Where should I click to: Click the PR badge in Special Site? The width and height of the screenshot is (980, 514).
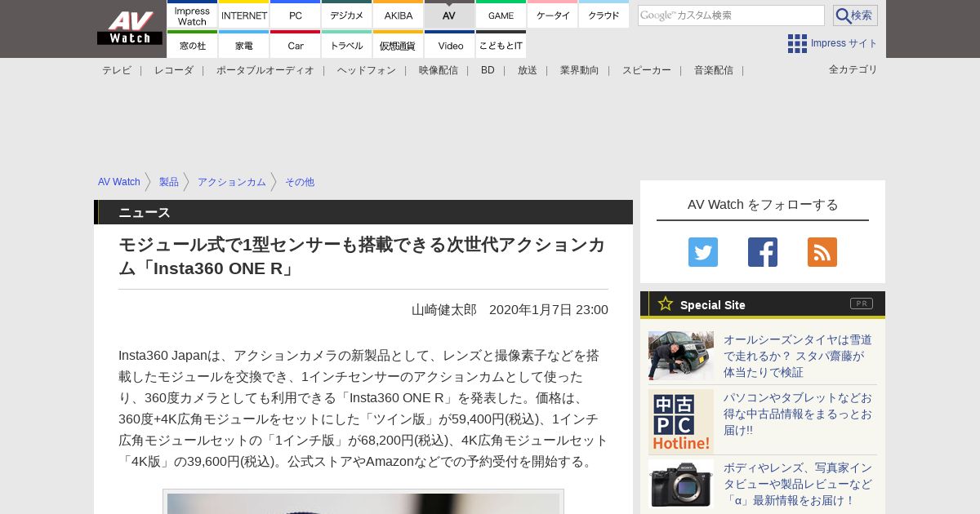point(862,304)
